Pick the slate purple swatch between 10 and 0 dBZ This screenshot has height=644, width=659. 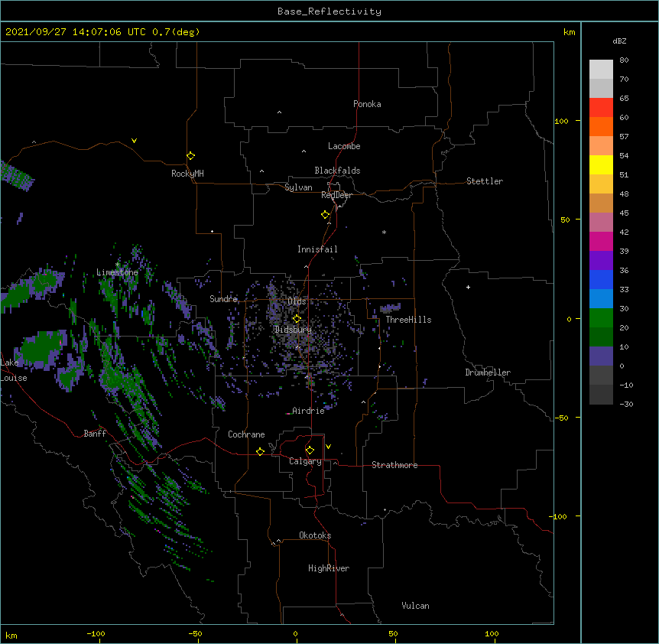click(x=601, y=356)
